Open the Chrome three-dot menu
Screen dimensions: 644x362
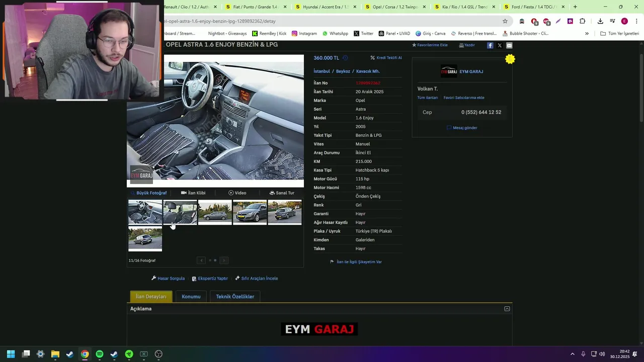pos(636,21)
